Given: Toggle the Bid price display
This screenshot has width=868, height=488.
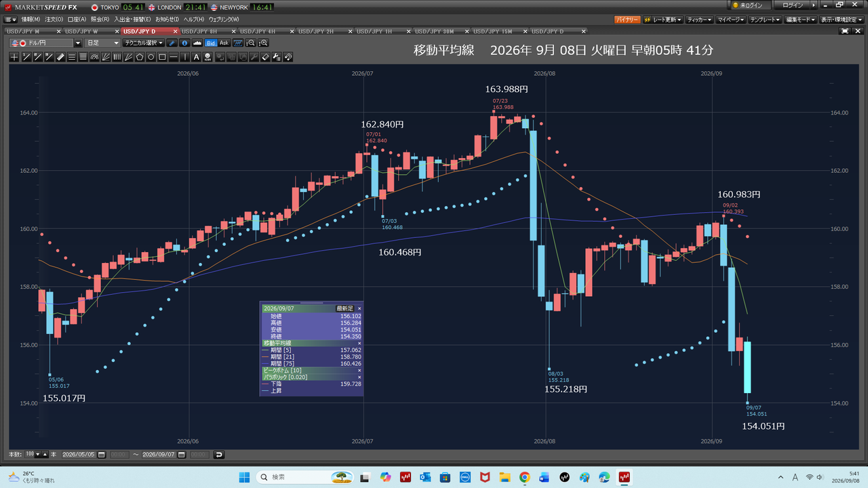Looking at the screenshot, I should pyautogui.click(x=211, y=43).
